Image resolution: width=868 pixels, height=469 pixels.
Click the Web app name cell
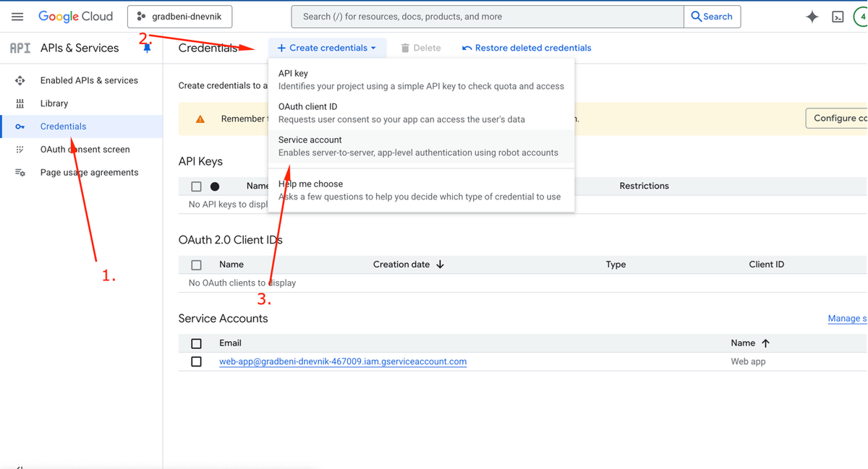click(x=748, y=361)
